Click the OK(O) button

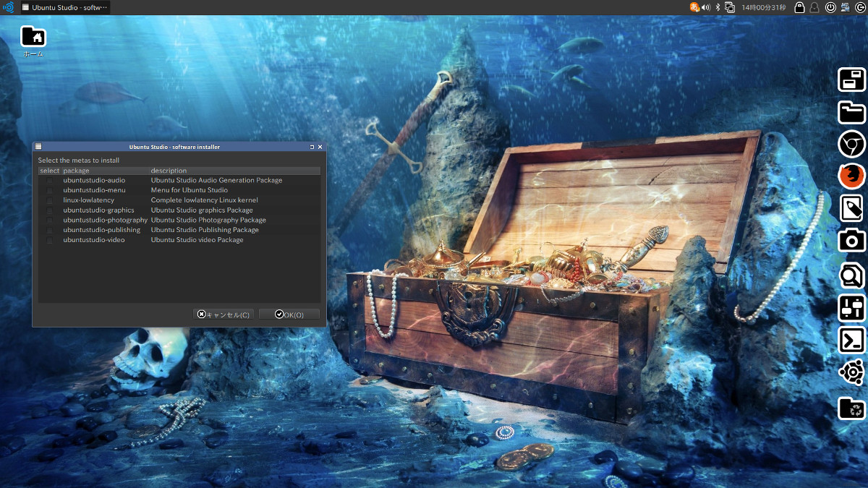(289, 314)
